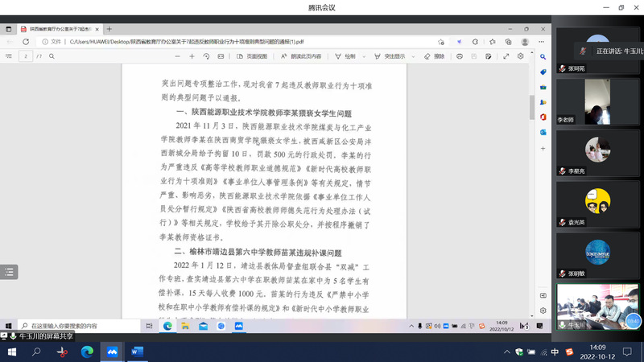Enter full screen PDF view
Screen dimensions: 644x362
coord(506,56)
